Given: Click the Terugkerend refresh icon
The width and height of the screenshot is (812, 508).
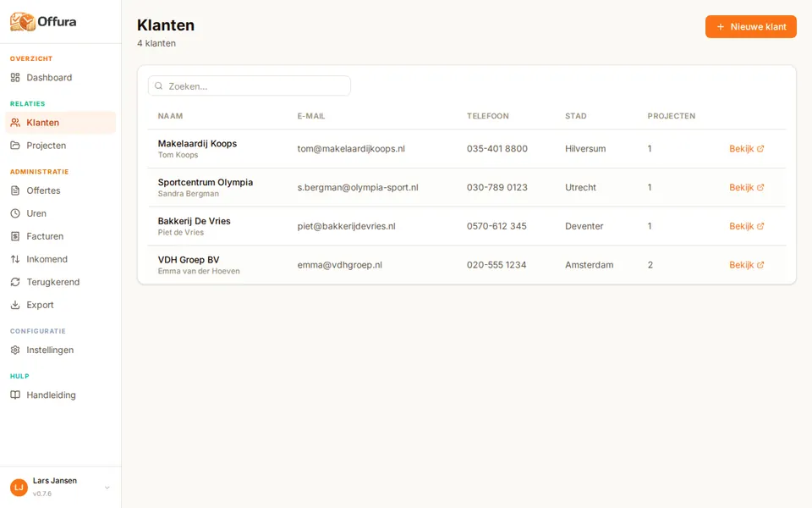Looking at the screenshot, I should point(15,281).
